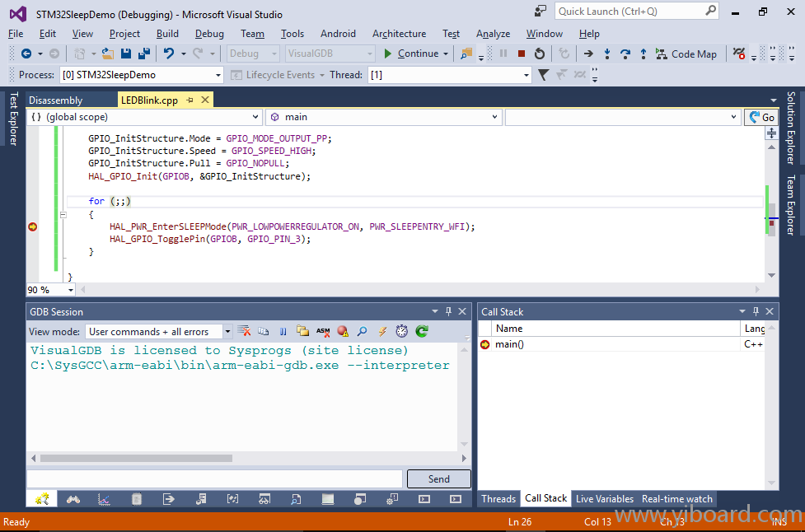This screenshot has height=532, width=805.
Task: Save the current file with the floppy icon
Action: coord(126,54)
